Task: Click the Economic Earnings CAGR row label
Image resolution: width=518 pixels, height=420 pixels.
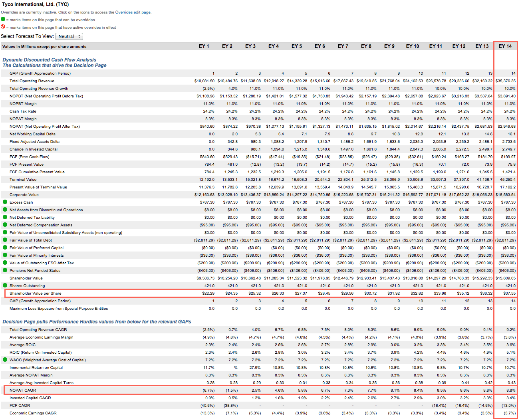Action: pos(33,413)
